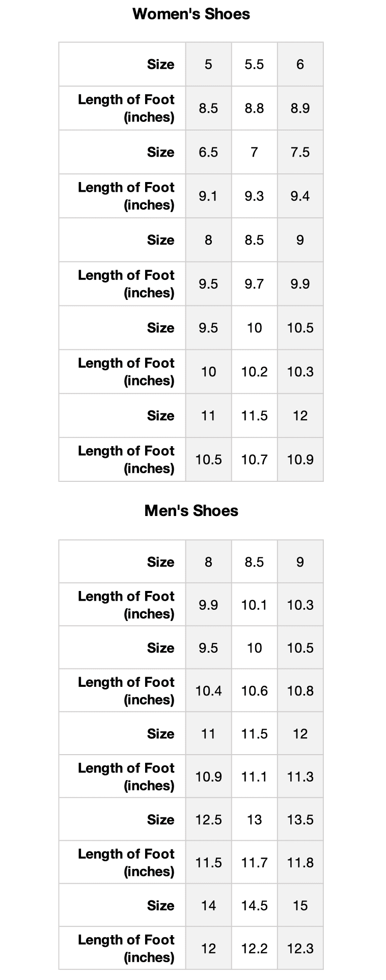Click the 10.6 inches foot length cell
The height and width of the screenshot is (980, 386).
click(x=254, y=691)
